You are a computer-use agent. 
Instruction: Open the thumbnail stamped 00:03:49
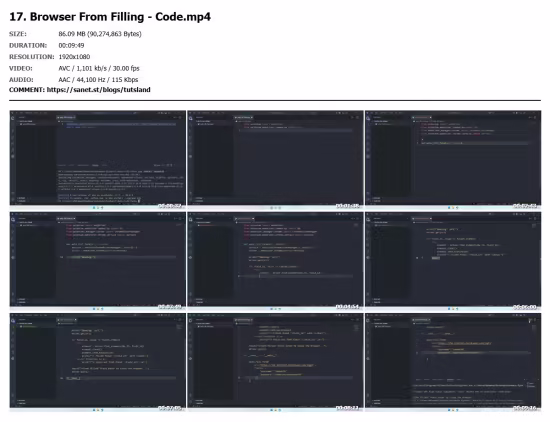click(x=98, y=261)
